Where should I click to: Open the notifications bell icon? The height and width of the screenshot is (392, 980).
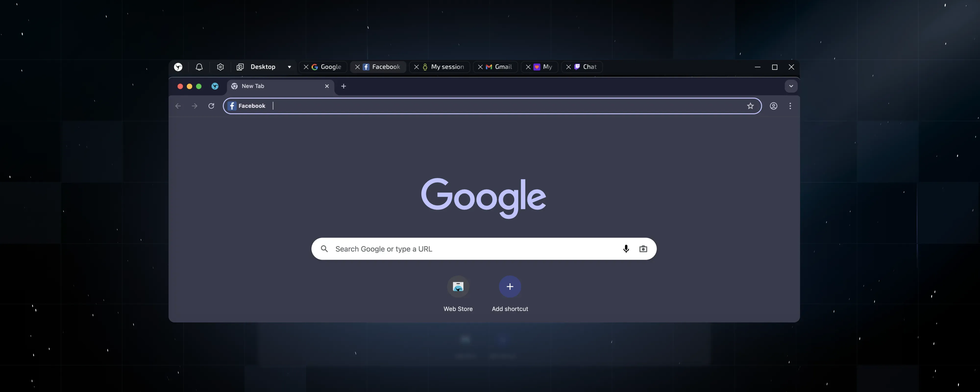[199, 67]
